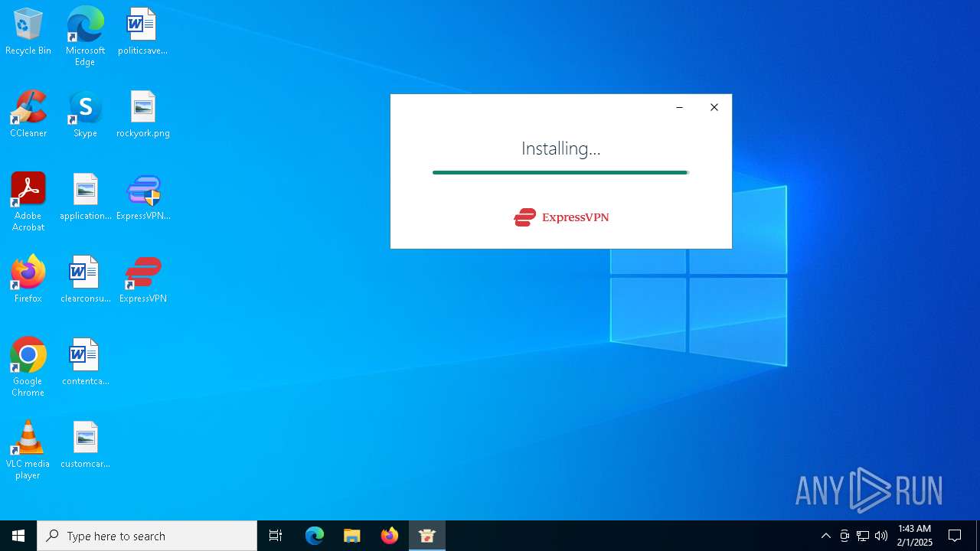Open the Windows Start menu
This screenshot has height=551, width=980.
18,536
